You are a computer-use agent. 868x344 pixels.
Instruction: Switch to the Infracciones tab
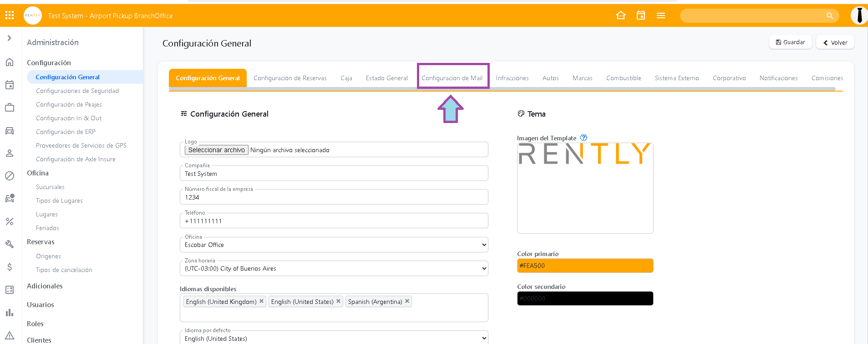(512, 78)
